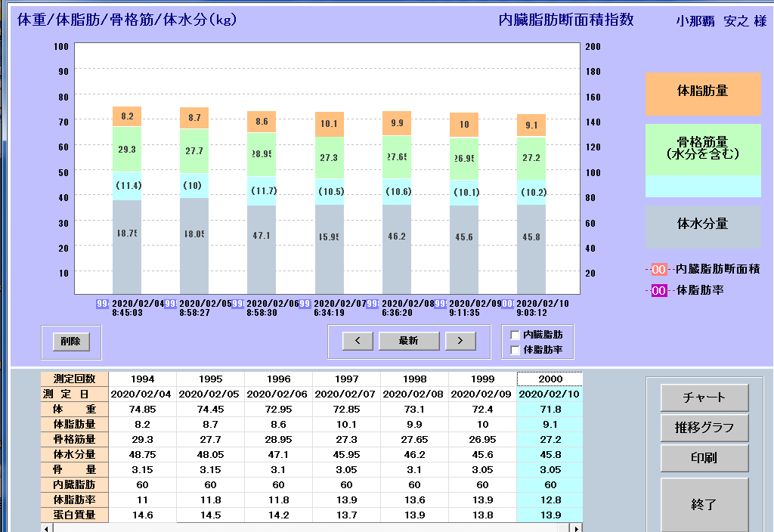
Task: Enable the 内臓脂肪 checkbox
Action: tap(515, 335)
